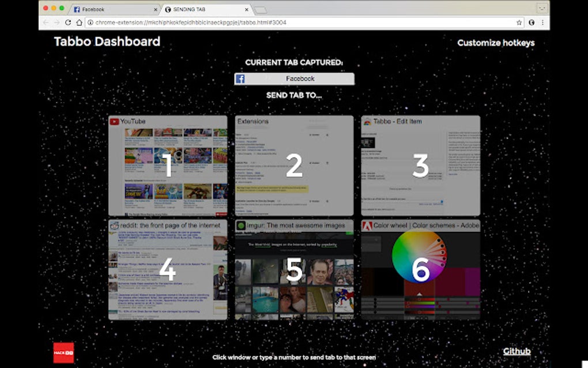Click the user profile button at top right
588x368 pixels.
point(542,8)
